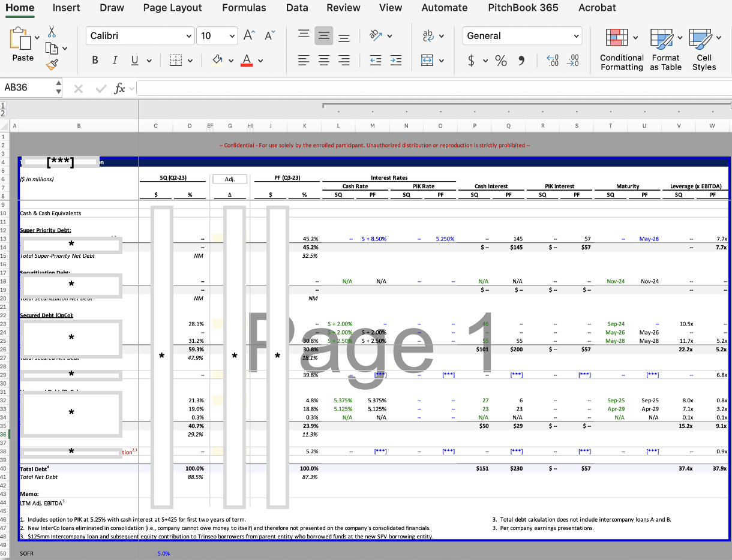This screenshot has width=732, height=560.
Task: Align text right
Action: coord(344,60)
